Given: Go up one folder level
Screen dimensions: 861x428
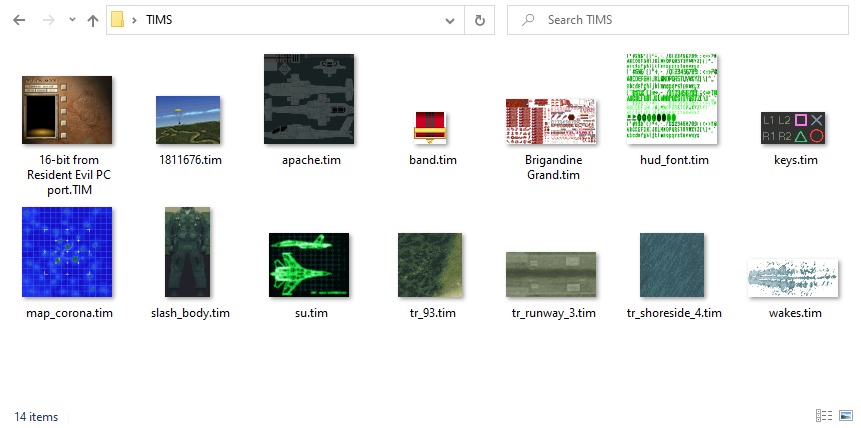Looking at the screenshot, I should pyautogui.click(x=92, y=20).
